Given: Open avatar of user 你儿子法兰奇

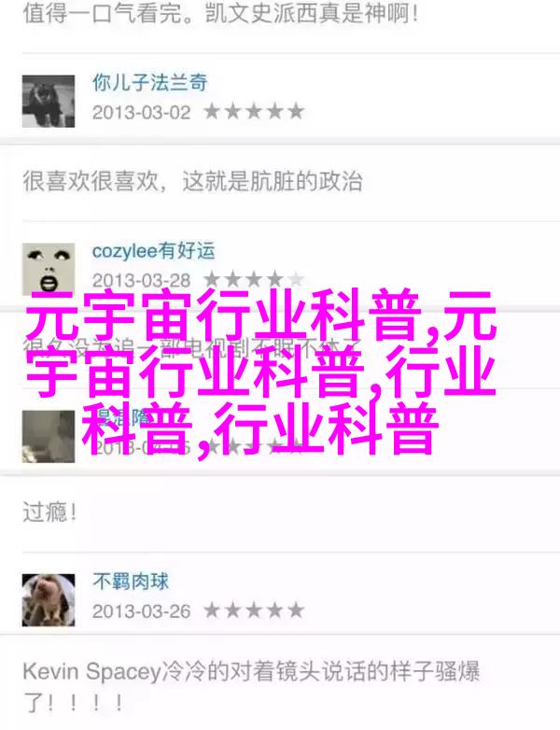Looking at the screenshot, I should (x=49, y=101).
